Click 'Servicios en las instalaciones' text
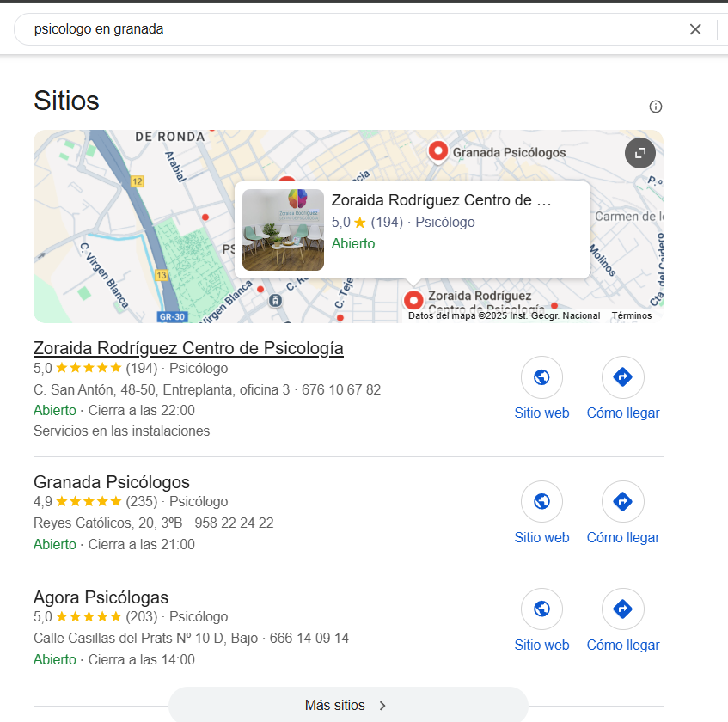This screenshot has height=722, width=728. click(x=122, y=431)
